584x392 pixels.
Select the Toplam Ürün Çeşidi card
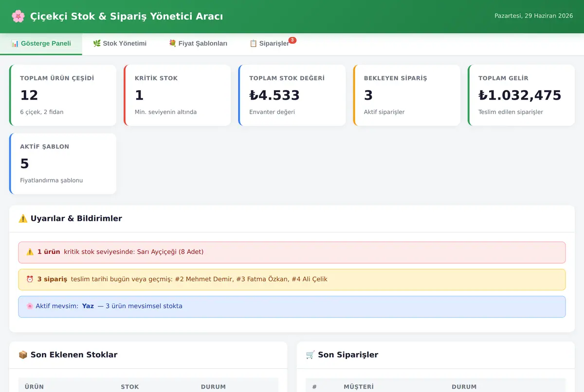[63, 95]
